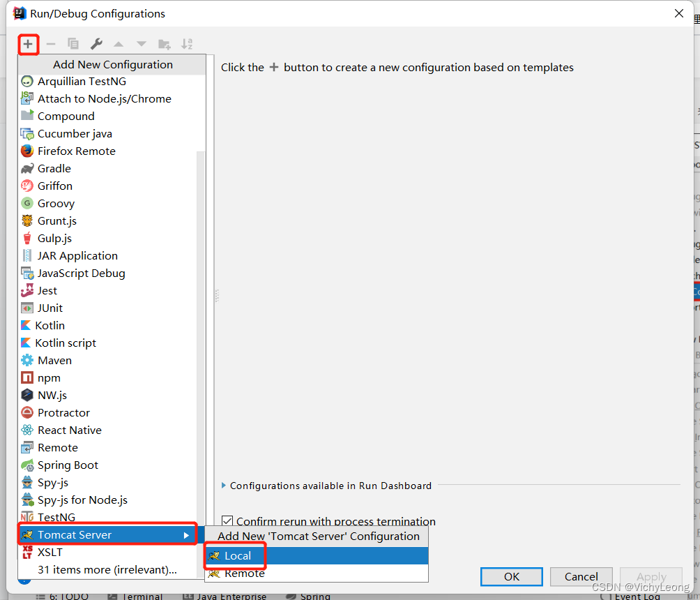Choose the Compound configuration type
The width and height of the screenshot is (700, 600).
pos(107,116)
